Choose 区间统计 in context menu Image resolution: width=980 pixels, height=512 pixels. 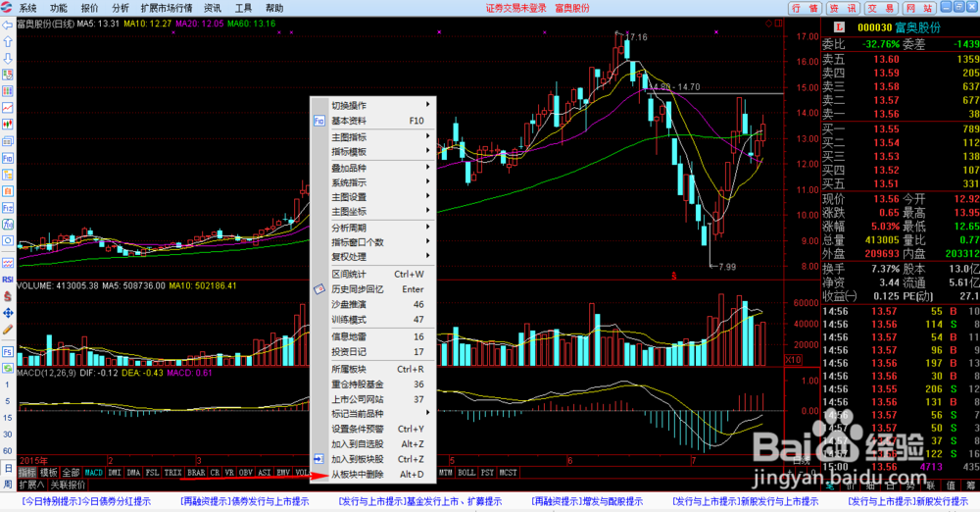click(x=373, y=275)
